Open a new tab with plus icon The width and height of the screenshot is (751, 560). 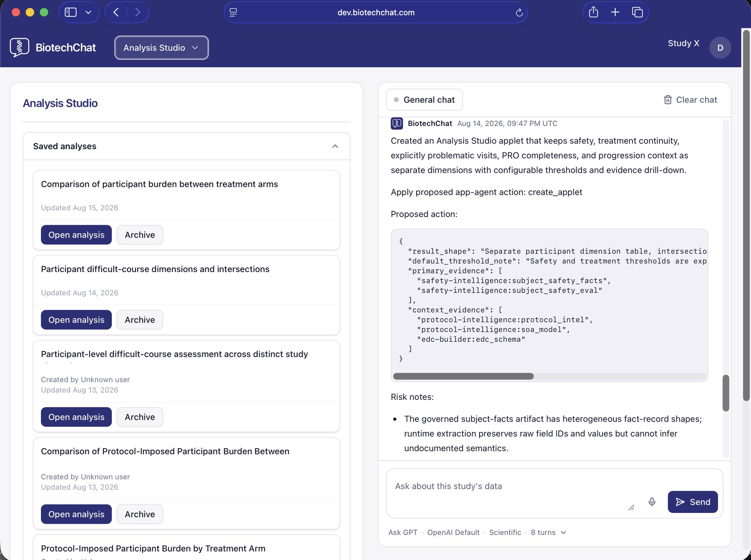tap(615, 12)
